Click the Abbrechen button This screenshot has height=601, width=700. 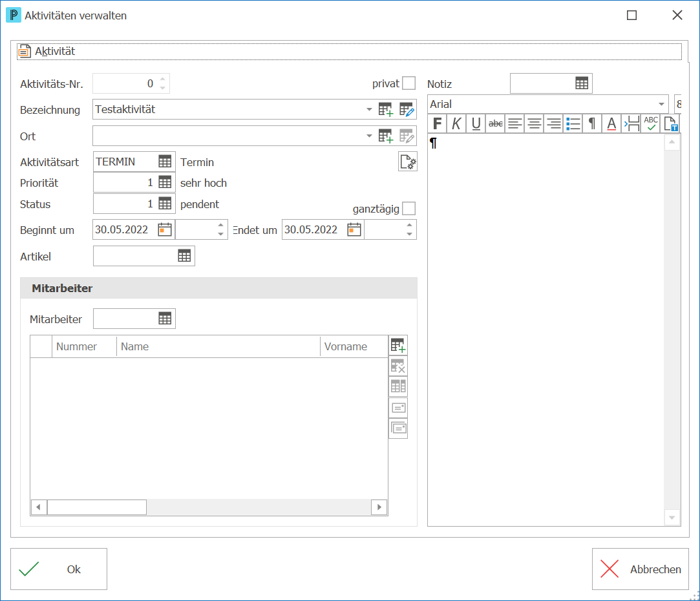click(640, 569)
